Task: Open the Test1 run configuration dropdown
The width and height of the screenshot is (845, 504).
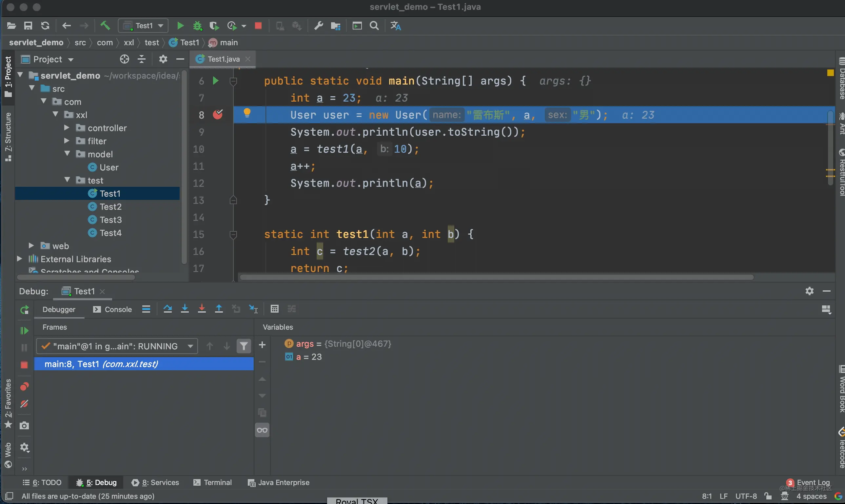Action: tap(143, 26)
